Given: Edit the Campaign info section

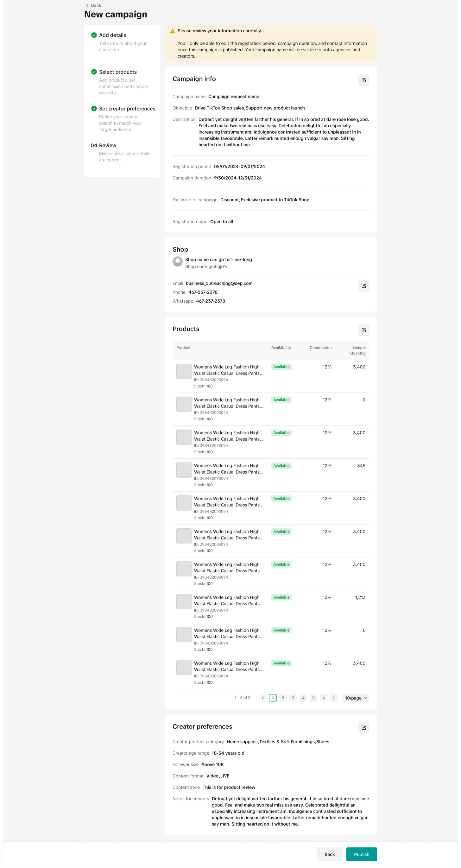Looking at the screenshot, I should [363, 80].
